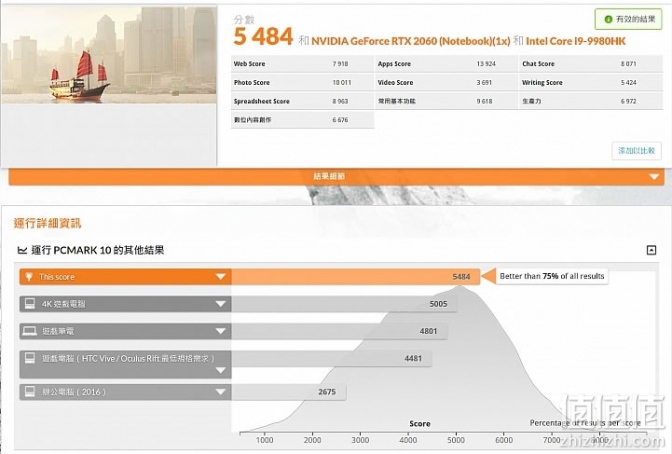Viewport: 672px width, 454px height.
Task: Click the Writing Score row
Action: 591,82
